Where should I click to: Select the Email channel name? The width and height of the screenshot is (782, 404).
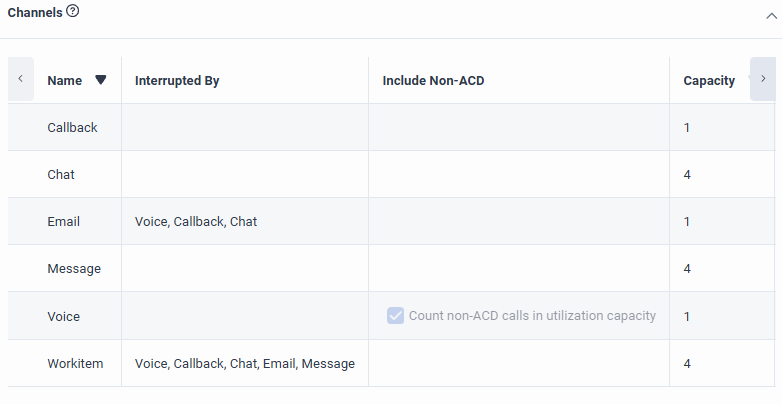63,222
